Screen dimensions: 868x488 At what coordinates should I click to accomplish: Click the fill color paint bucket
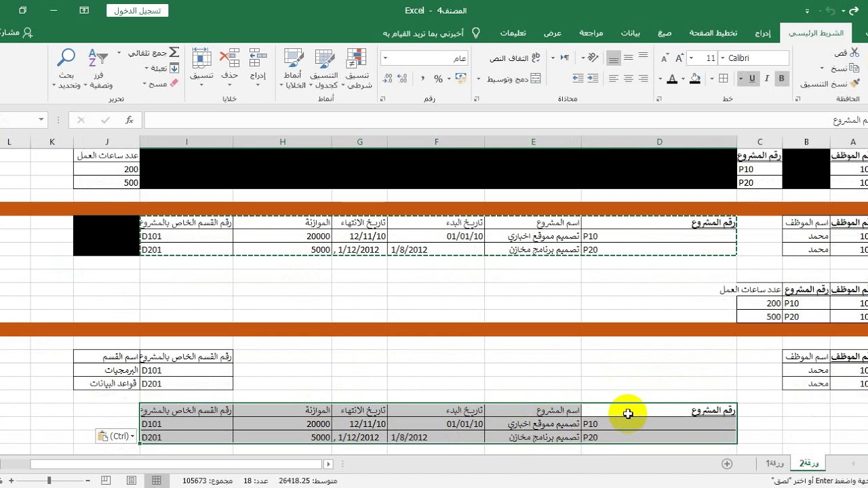(694, 79)
